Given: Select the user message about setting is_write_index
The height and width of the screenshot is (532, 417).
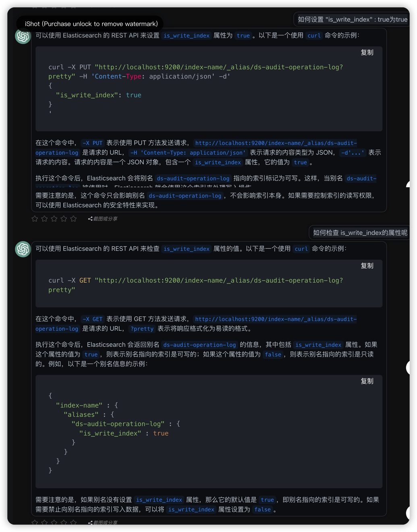Looking at the screenshot, I should [x=352, y=19].
